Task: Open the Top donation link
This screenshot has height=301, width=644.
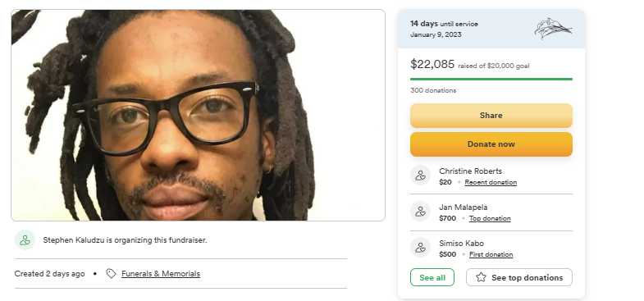Action: 490,218
